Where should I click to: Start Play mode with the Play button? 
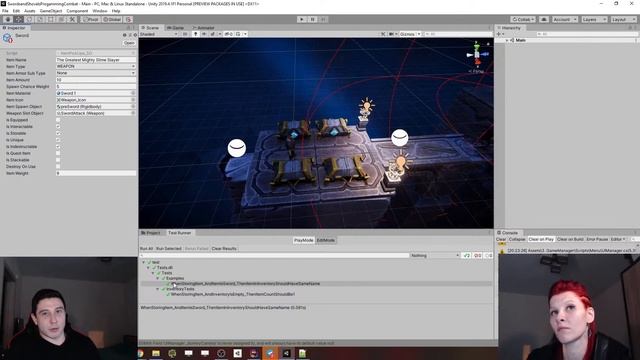(302, 19)
